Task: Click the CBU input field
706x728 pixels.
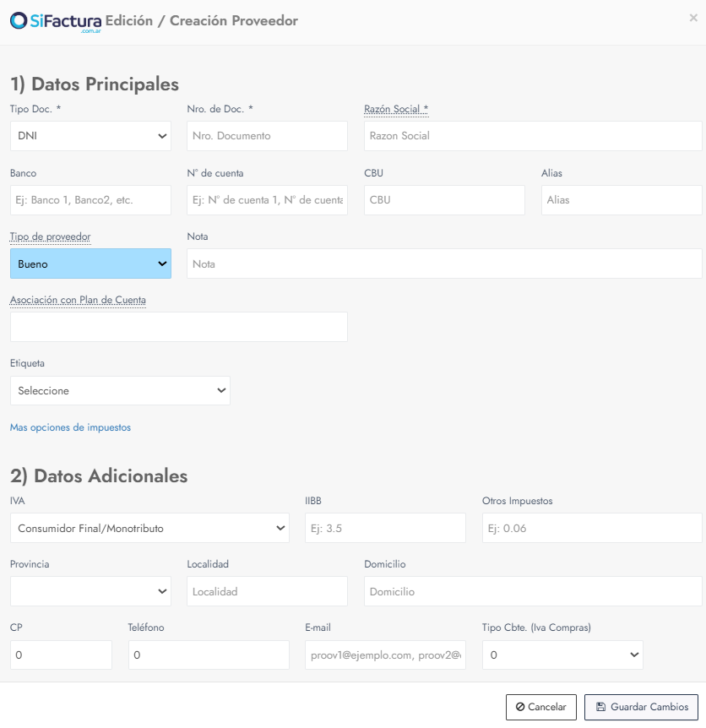Action: pyautogui.click(x=444, y=200)
